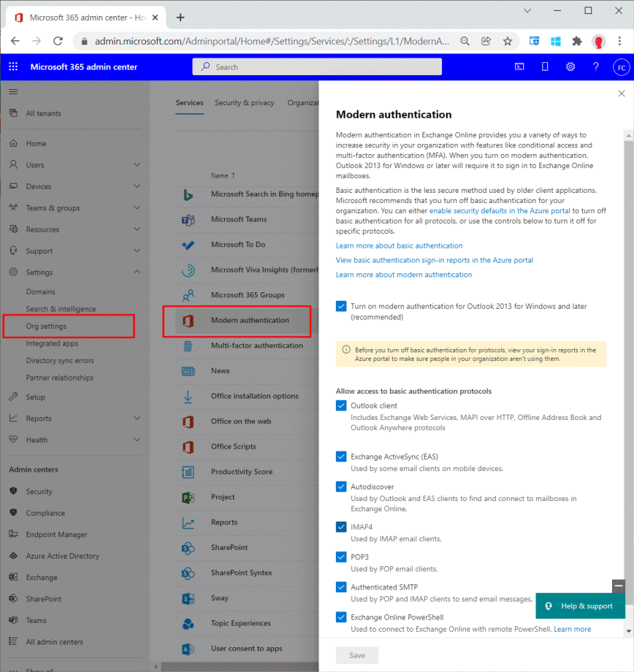Screen dimensions: 634x672
Task: Open Cloud Shell icon in header
Action: pyautogui.click(x=519, y=66)
